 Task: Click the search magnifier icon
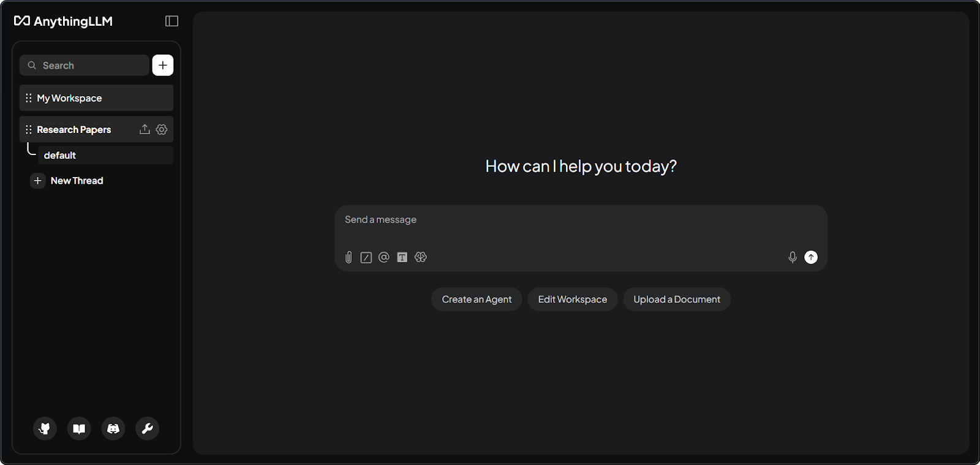pyautogui.click(x=32, y=66)
